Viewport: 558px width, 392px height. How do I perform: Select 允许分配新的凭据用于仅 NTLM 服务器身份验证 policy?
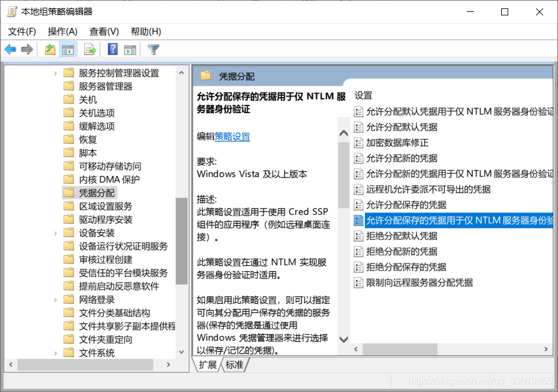coord(454,174)
